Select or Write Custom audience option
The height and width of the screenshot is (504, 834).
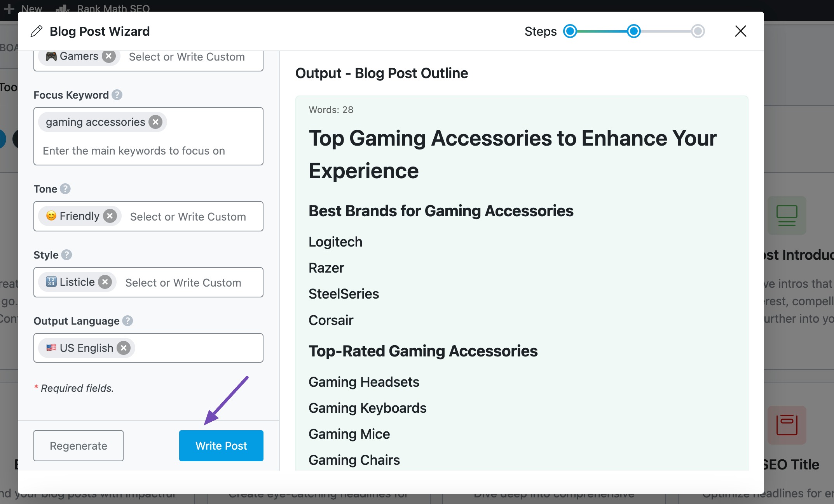click(187, 57)
